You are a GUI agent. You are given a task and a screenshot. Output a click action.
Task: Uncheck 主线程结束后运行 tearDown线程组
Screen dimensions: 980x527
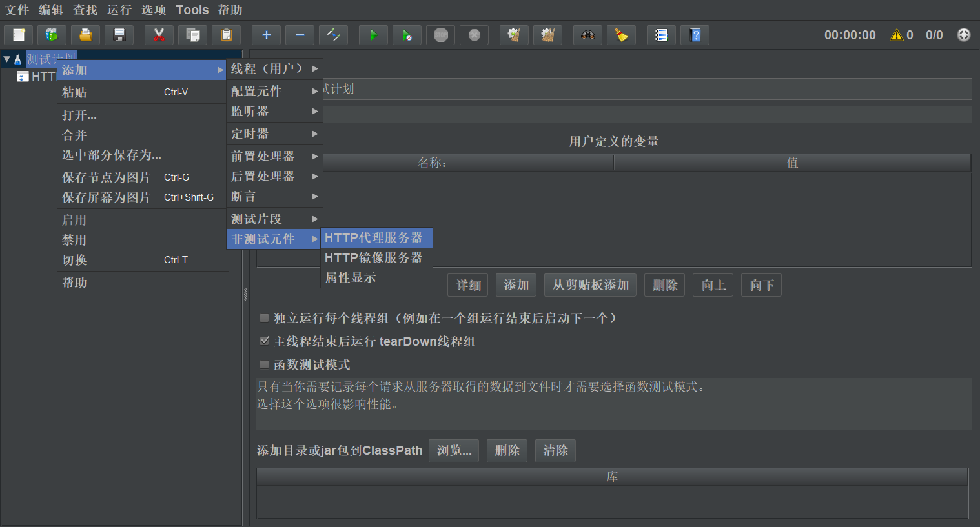[x=264, y=341]
